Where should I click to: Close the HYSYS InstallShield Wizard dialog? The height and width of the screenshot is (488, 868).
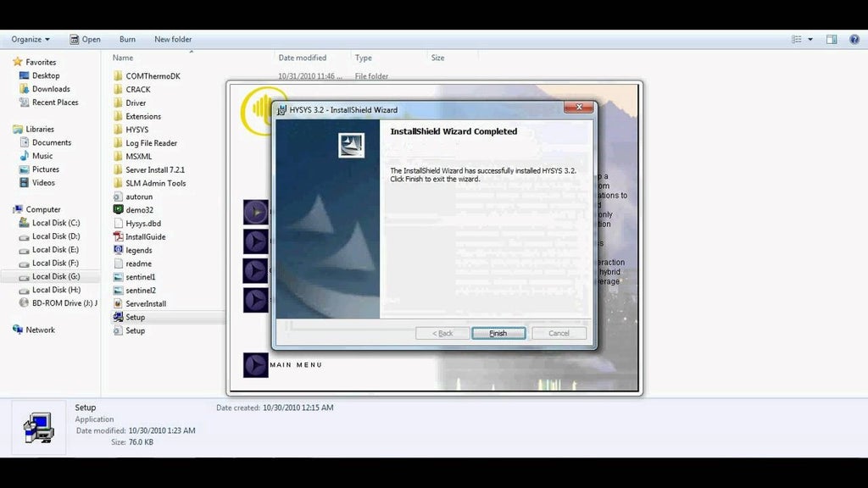click(x=579, y=108)
